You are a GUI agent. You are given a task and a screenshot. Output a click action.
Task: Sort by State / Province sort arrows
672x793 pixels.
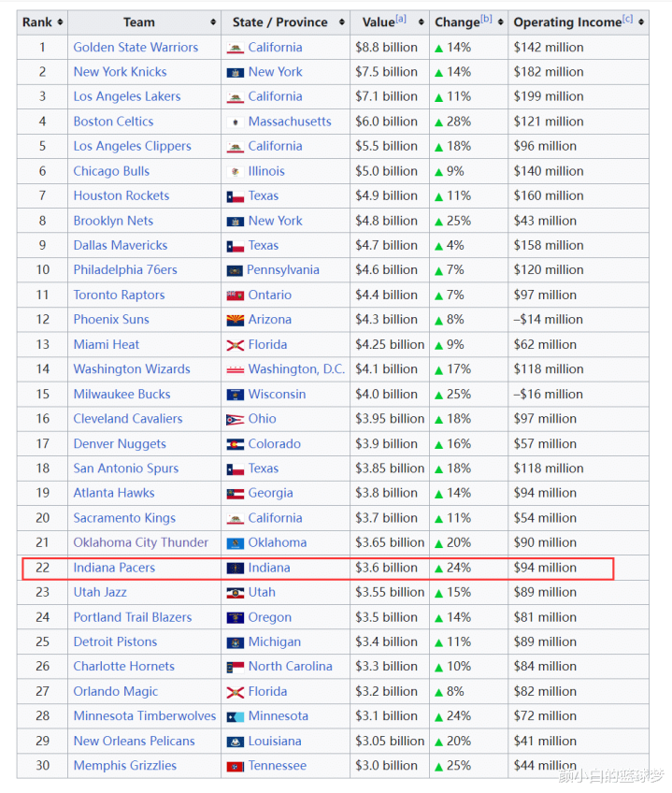pos(342,22)
